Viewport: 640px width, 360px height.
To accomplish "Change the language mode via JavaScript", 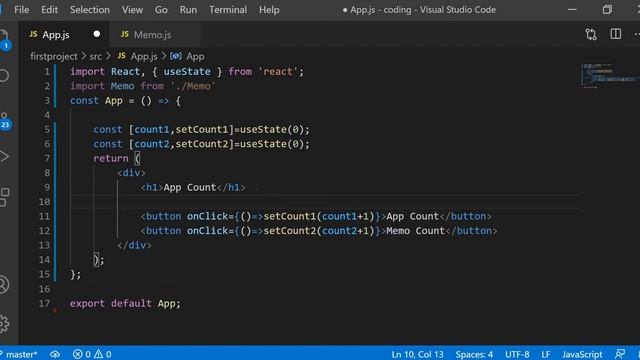I will 582,354.
